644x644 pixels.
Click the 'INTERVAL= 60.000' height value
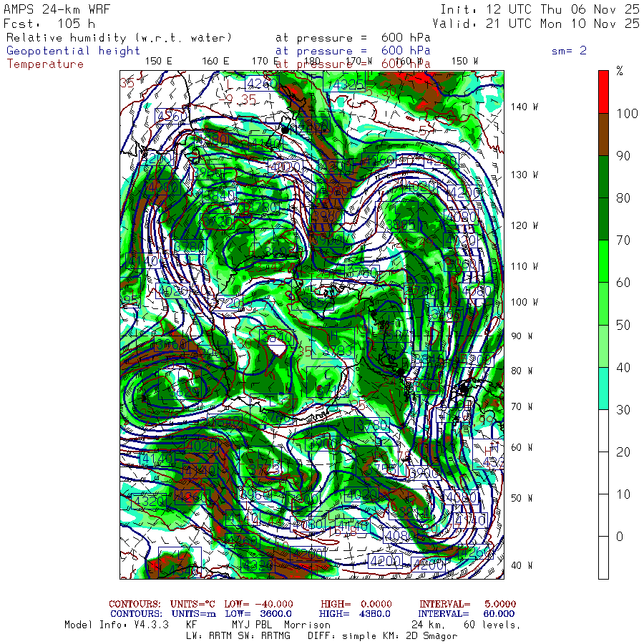[x=467, y=614]
